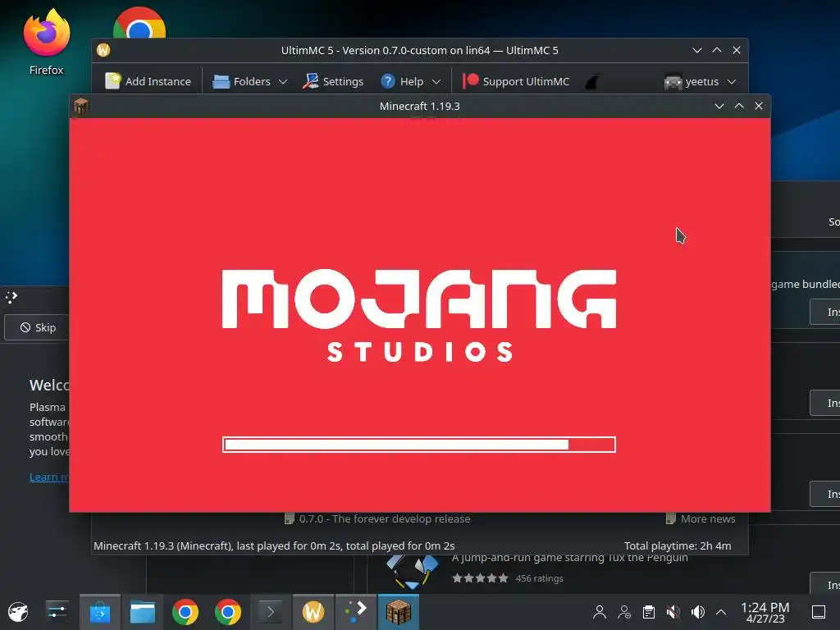Click the Minecraft window crafting table icon
The width and height of the screenshot is (840, 630).
pyautogui.click(x=81, y=106)
